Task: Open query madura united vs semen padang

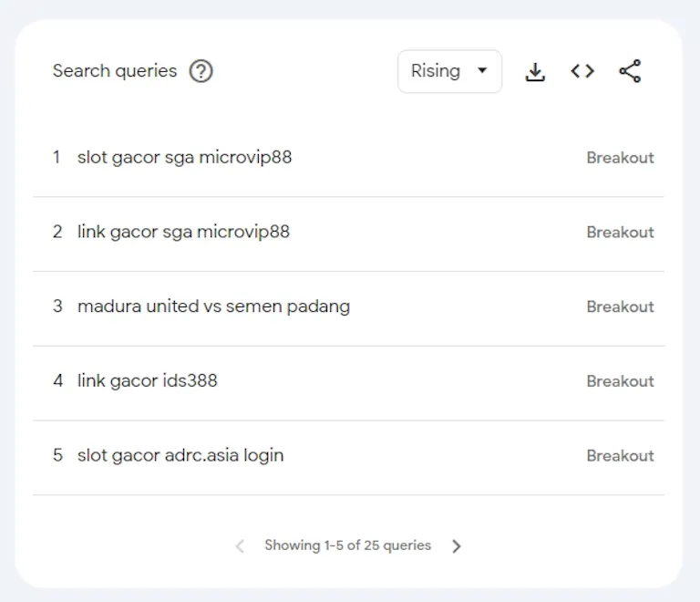Action: (x=214, y=306)
